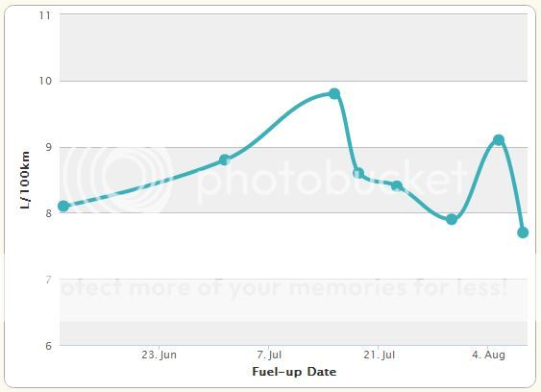Click the 6 value on the y-axis

point(48,346)
